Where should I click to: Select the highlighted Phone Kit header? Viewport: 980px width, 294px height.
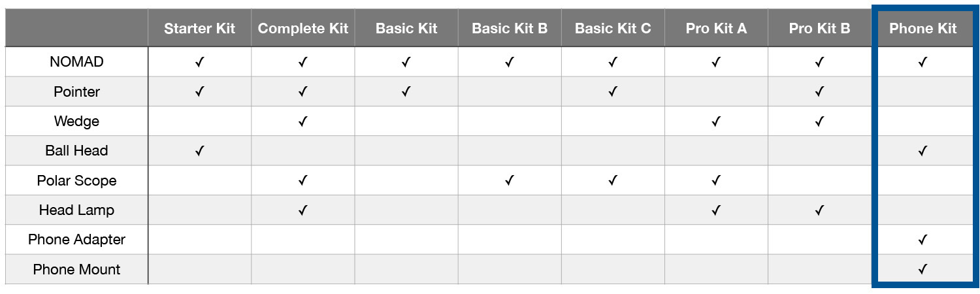pyautogui.click(x=923, y=28)
